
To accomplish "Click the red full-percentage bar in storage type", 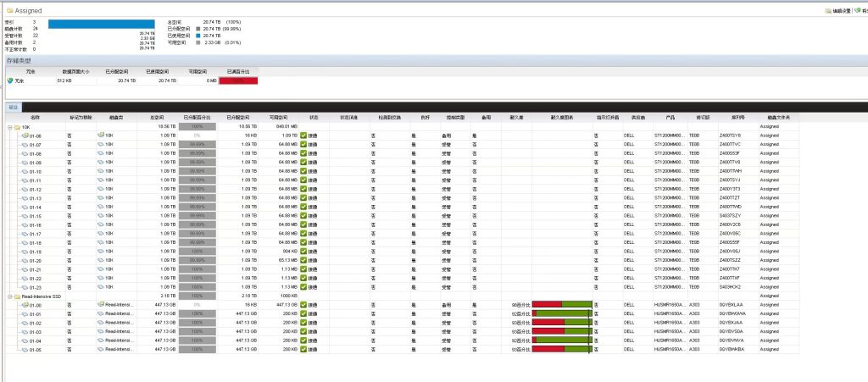I will pyautogui.click(x=236, y=80).
